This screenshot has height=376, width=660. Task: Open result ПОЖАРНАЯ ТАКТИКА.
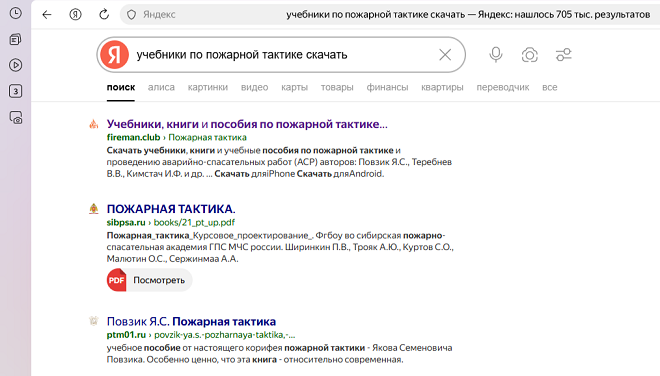[x=171, y=209]
